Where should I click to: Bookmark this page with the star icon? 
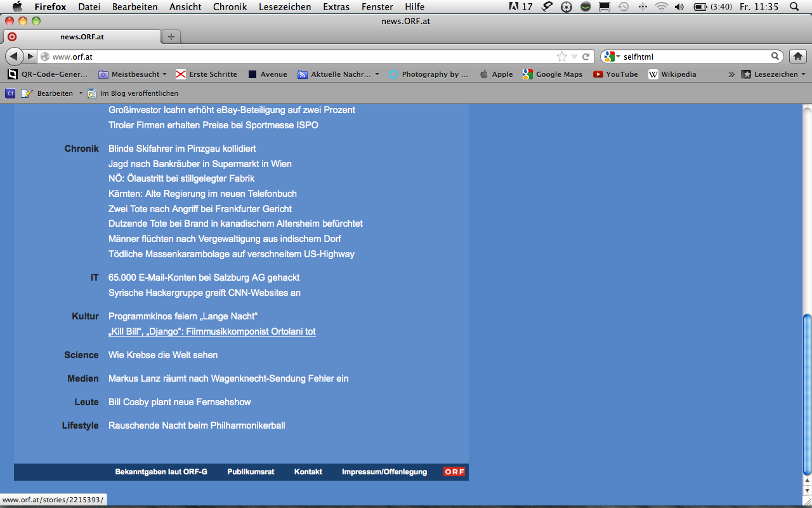click(x=561, y=57)
